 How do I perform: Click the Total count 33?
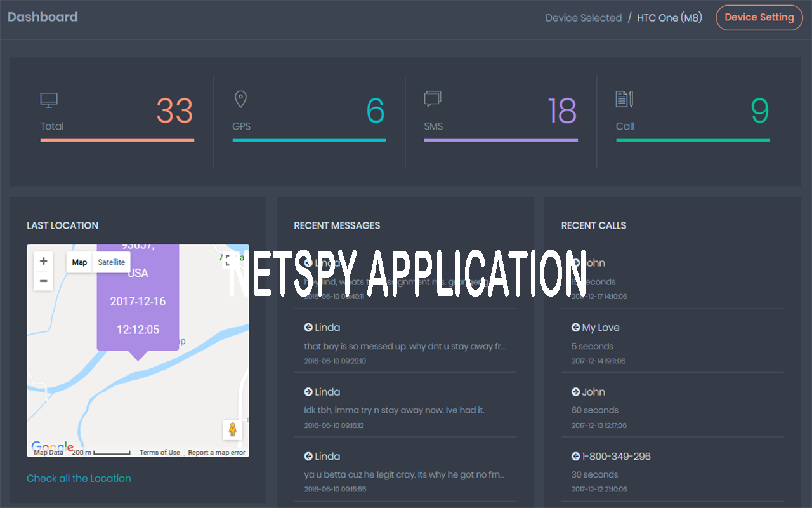[174, 111]
